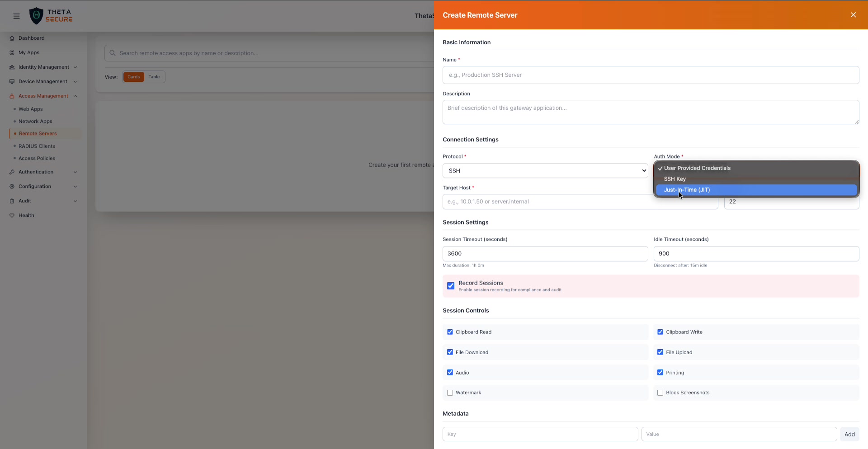Select My Apps in the sidebar
868x449 pixels.
[x=29, y=52]
